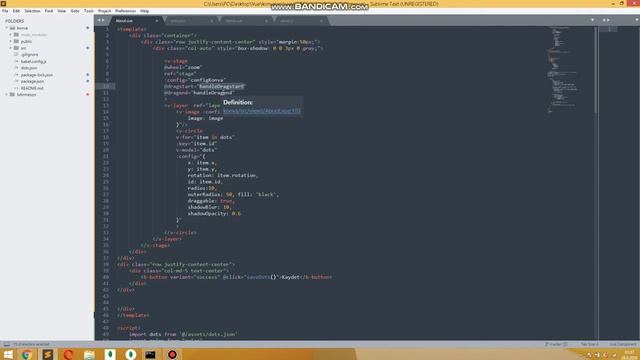Collapse the konva root folder arrow

pyautogui.click(x=7, y=28)
